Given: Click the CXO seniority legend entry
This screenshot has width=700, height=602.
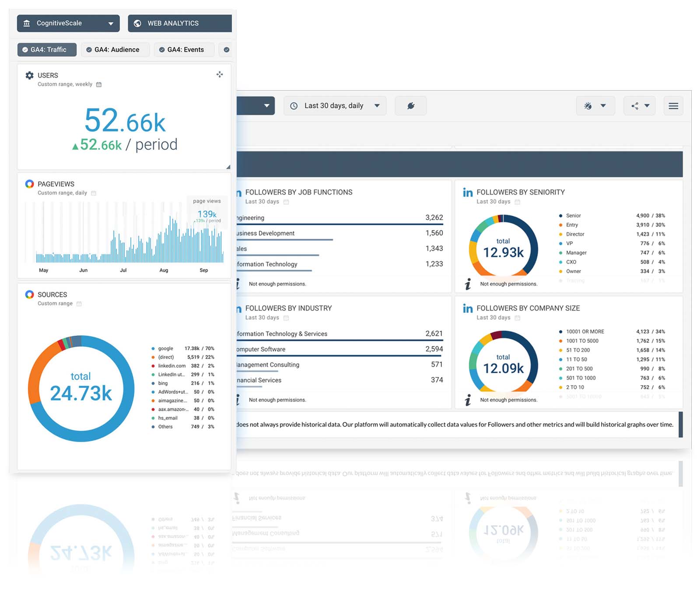Looking at the screenshot, I should (x=612, y=262).
